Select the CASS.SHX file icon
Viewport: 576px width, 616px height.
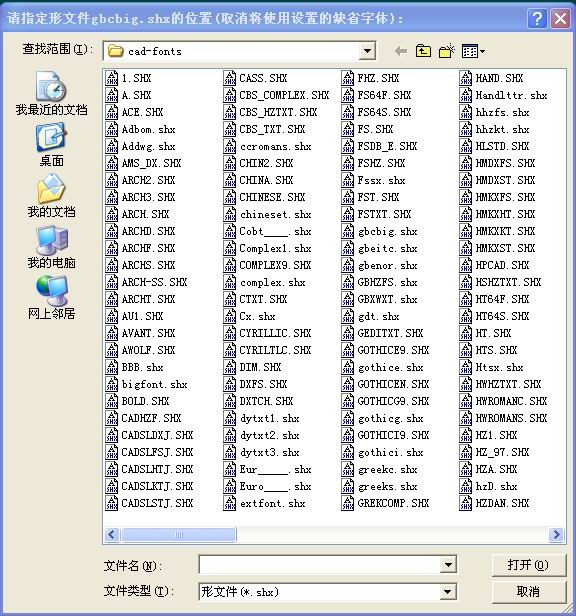pyautogui.click(x=230, y=78)
